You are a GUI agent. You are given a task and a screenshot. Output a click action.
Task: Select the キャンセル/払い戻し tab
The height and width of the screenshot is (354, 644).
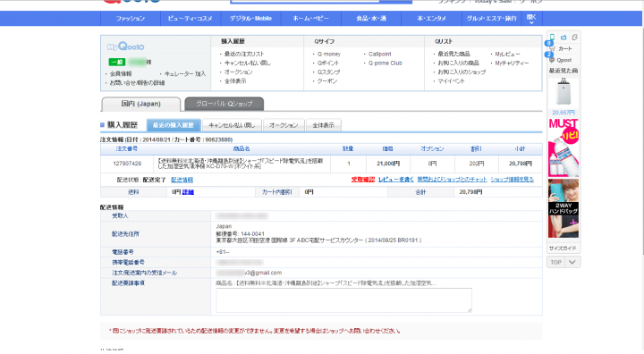[232, 125]
